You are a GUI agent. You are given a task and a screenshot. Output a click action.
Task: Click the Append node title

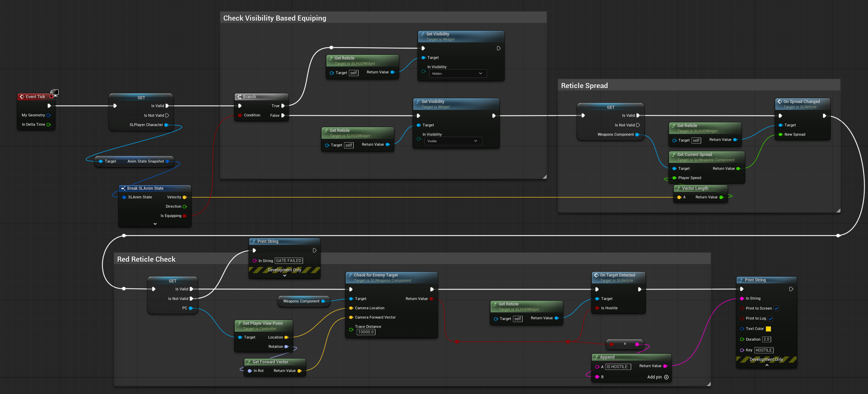point(607,357)
